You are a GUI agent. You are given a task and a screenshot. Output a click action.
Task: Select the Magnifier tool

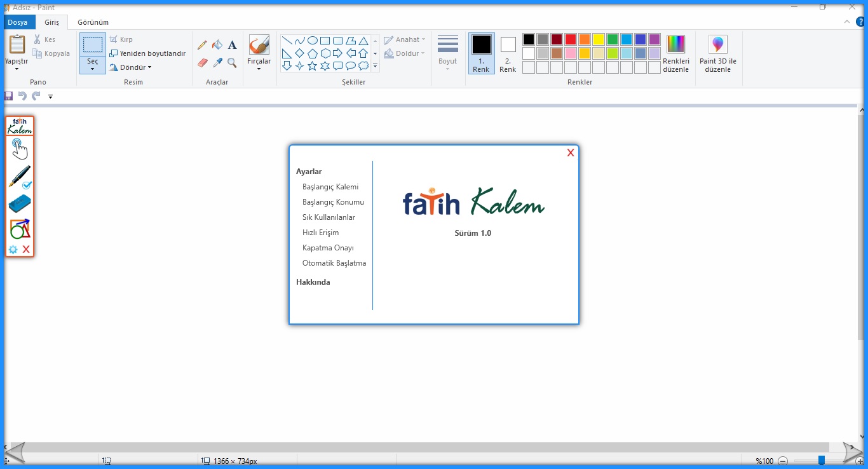click(233, 62)
